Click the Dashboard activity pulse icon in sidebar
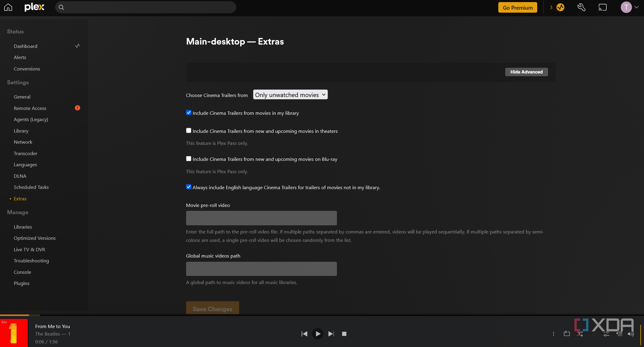Viewport: 644px width, 347px height. click(x=78, y=46)
